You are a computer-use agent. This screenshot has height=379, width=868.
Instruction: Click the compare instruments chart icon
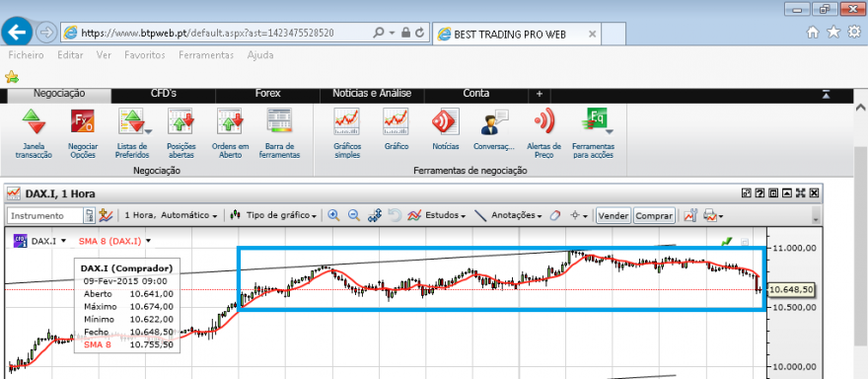[x=106, y=215]
